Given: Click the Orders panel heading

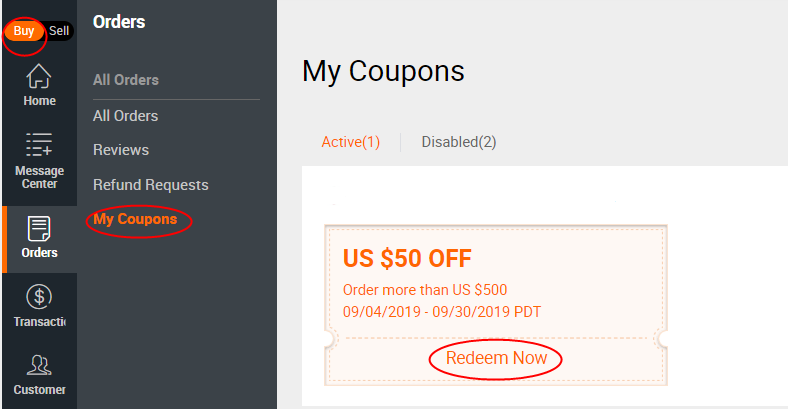Looking at the screenshot, I should click(x=119, y=22).
